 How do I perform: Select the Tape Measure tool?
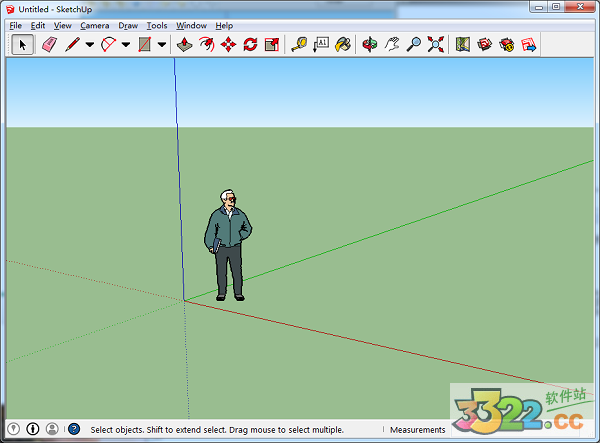pos(299,45)
